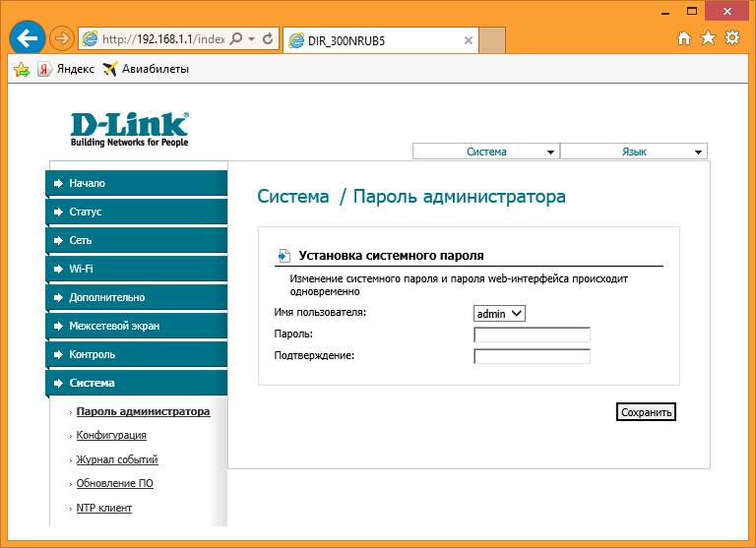Click the page icon beside Установка системного пароля
The width and height of the screenshot is (756, 548).
point(283,256)
